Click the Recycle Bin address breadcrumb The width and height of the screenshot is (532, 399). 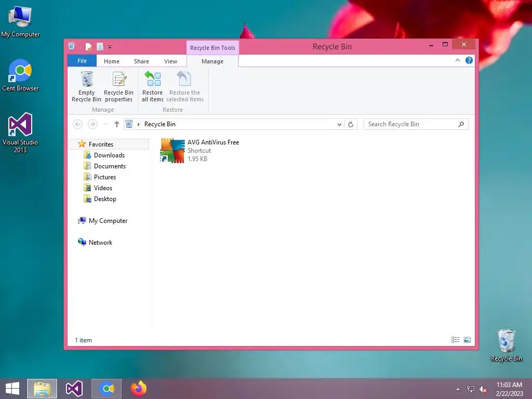pyautogui.click(x=160, y=124)
